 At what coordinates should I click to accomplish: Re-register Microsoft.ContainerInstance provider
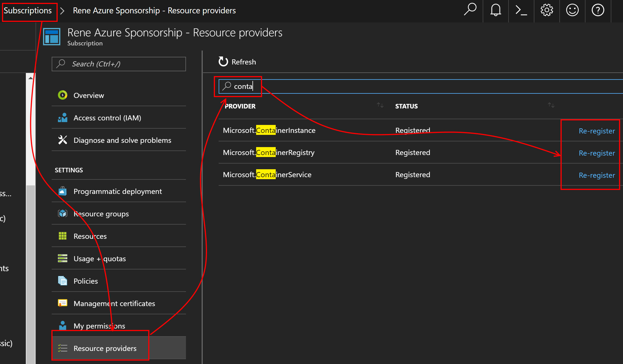(597, 131)
